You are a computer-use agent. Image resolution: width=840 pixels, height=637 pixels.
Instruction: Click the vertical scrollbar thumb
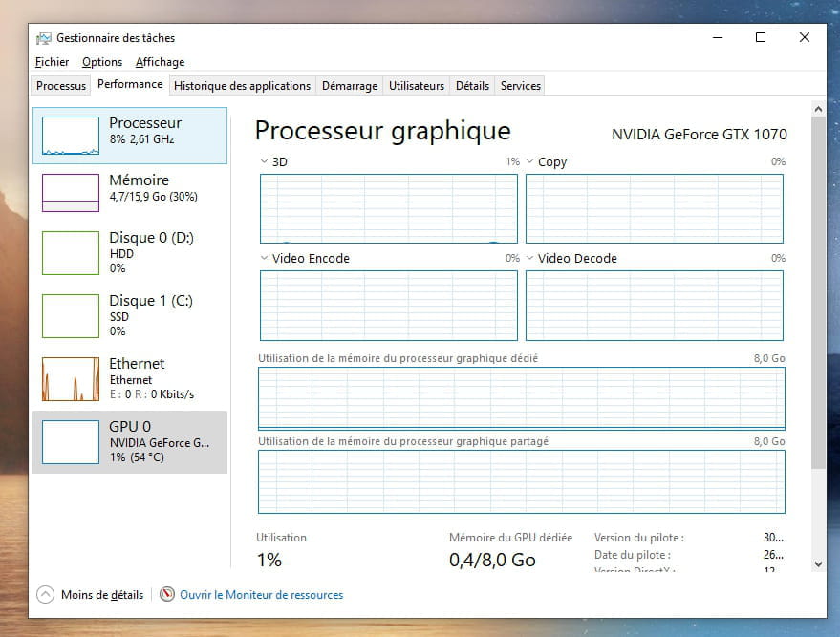[818, 293]
